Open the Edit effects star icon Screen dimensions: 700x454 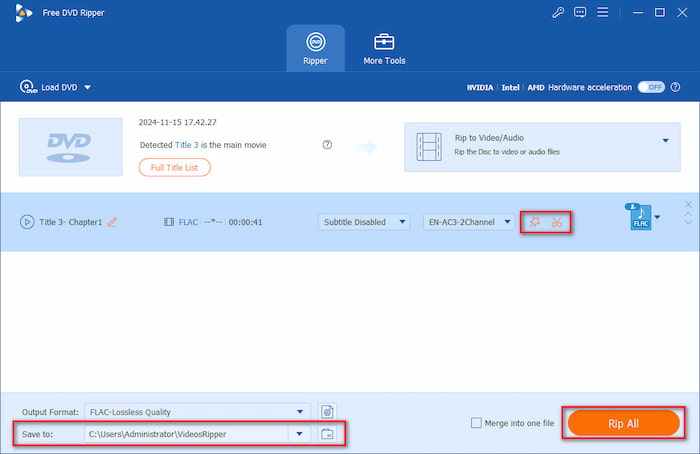pyautogui.click(x=534, y=222)
